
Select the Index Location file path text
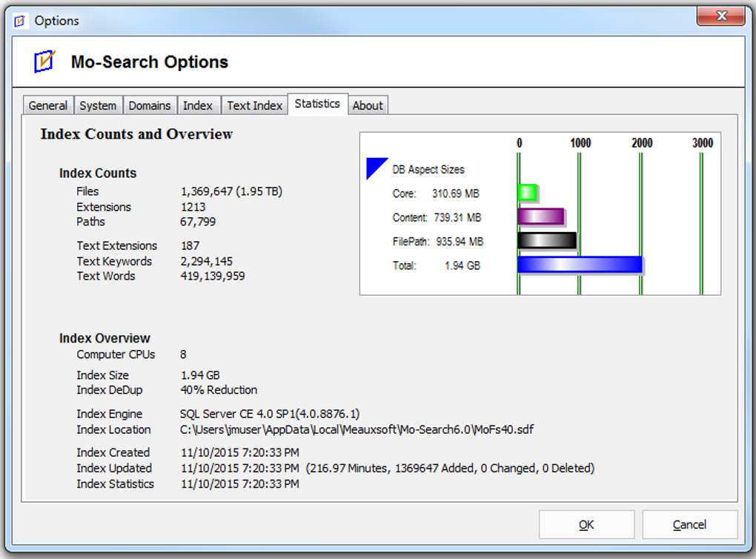[x=356, y=429]
